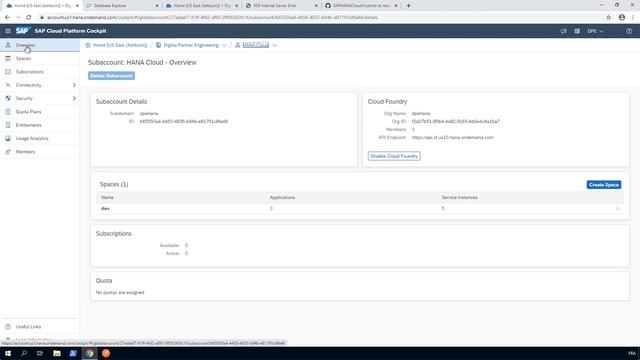Viewport: 640px width, 360px height.
Task: Click the Connectivity sidebar icon
Action: tap(8, 85)
